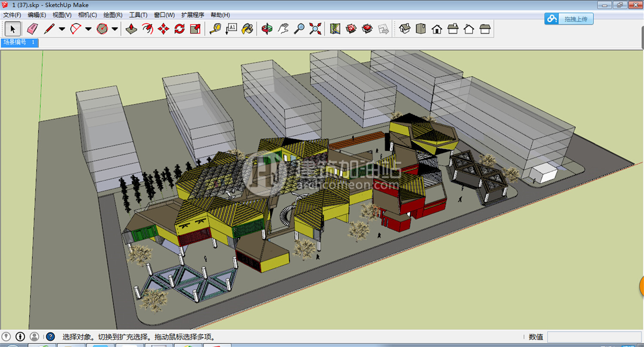
Task: Pick the Scale tool
Action: coord(195,29)
